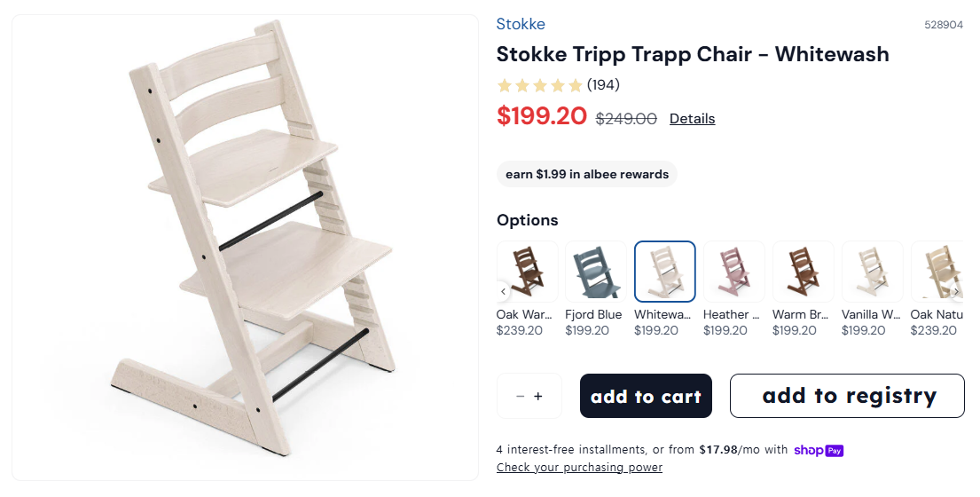Viewport: 980px width, 497px height.
Task: Select the Vanilla White chair option
Action: pyautogui.click(x=872, y=272)
